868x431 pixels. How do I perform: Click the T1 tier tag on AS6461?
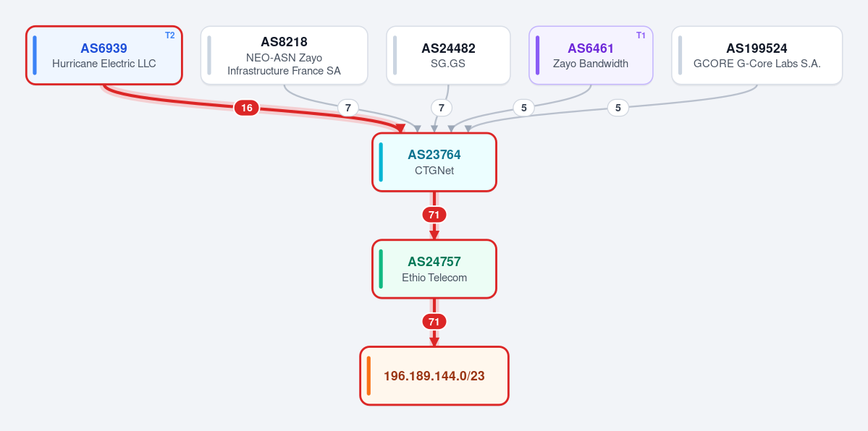click(641, 35)
